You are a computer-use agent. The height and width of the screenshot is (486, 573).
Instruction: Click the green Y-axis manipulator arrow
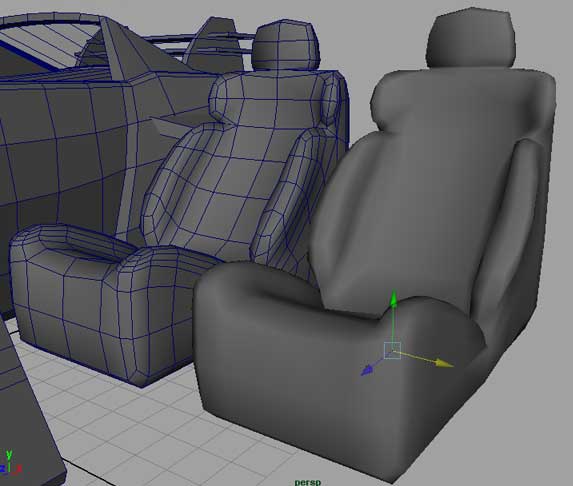point(393,299)
